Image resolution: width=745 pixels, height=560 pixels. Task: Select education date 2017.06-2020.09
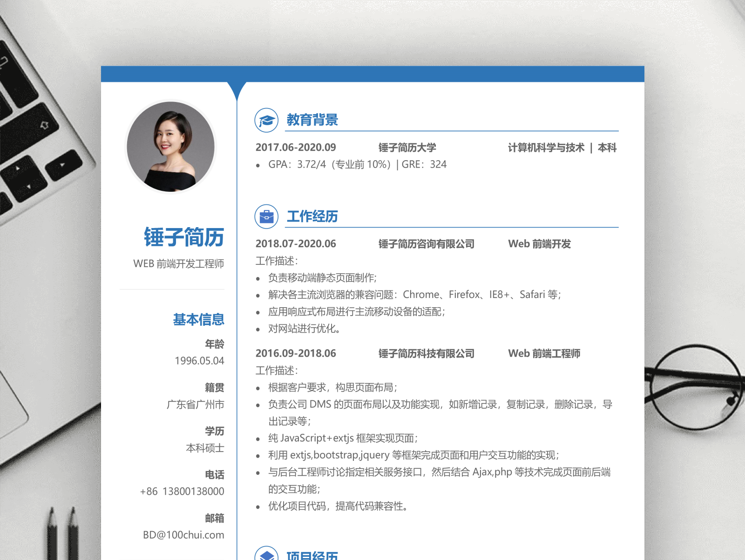(x=296, y=148)
